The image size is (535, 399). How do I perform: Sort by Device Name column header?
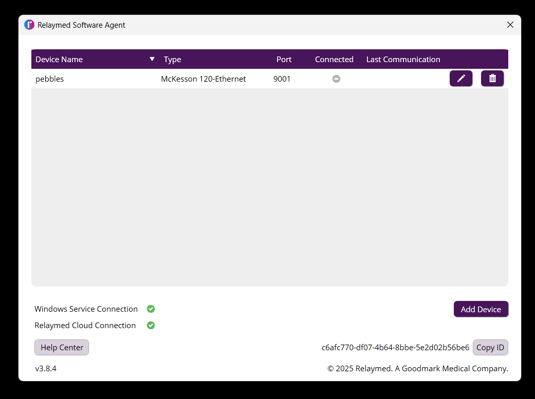(59, 59)
